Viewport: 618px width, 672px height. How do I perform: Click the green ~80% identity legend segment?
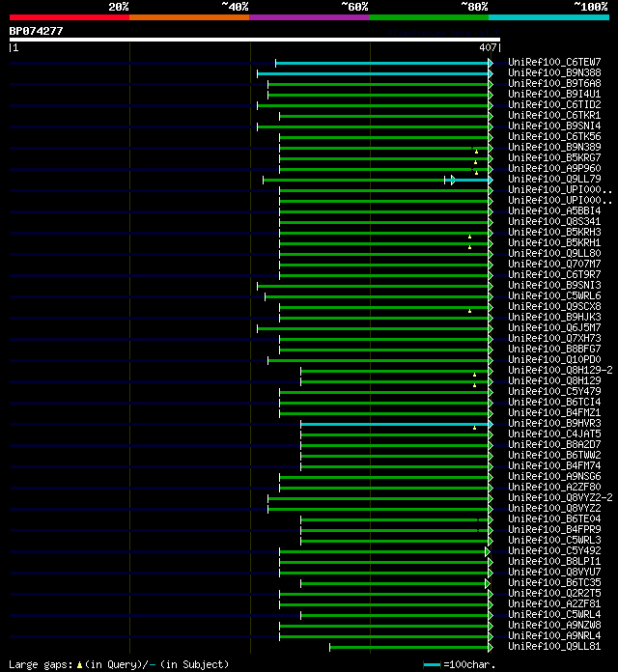(x=429, y=17)
